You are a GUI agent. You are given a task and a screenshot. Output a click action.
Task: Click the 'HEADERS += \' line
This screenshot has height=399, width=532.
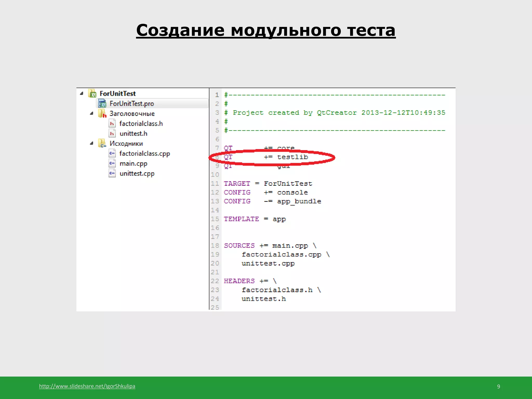(x=250, y=281)
